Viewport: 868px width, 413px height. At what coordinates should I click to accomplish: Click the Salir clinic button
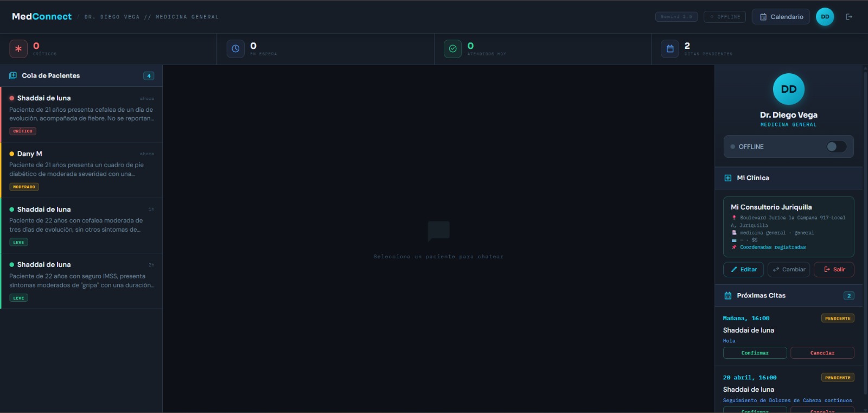834,270
